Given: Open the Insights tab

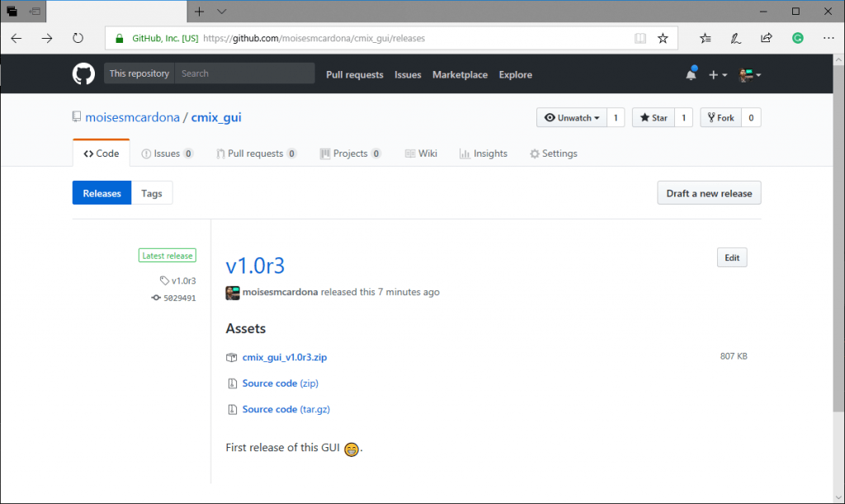Looking at the screenshot, I should (484, 153).
